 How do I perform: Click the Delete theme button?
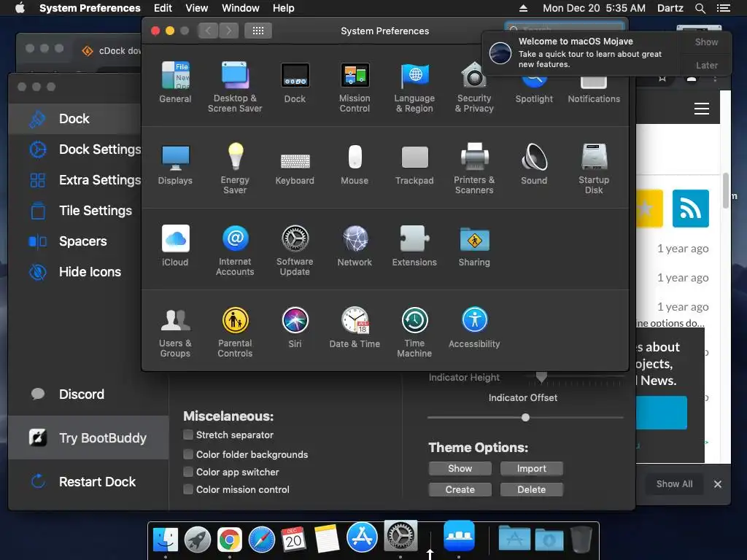[x=531, y=489]
